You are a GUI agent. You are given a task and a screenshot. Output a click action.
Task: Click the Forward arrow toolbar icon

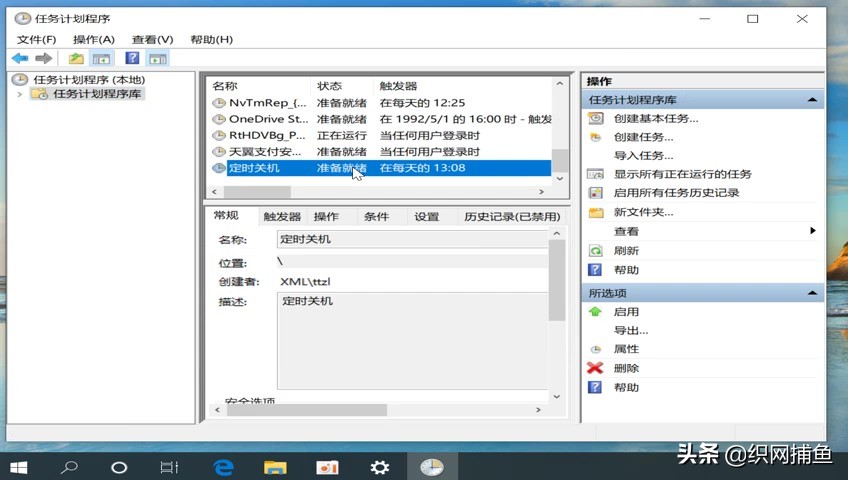[43, 58]
